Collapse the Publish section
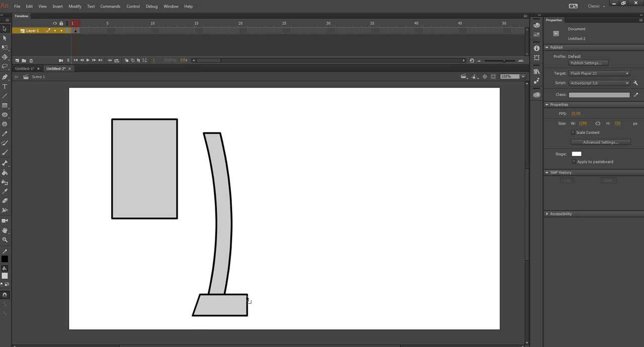Viewport: 644px width, 347px height. [x=547, y=47]
